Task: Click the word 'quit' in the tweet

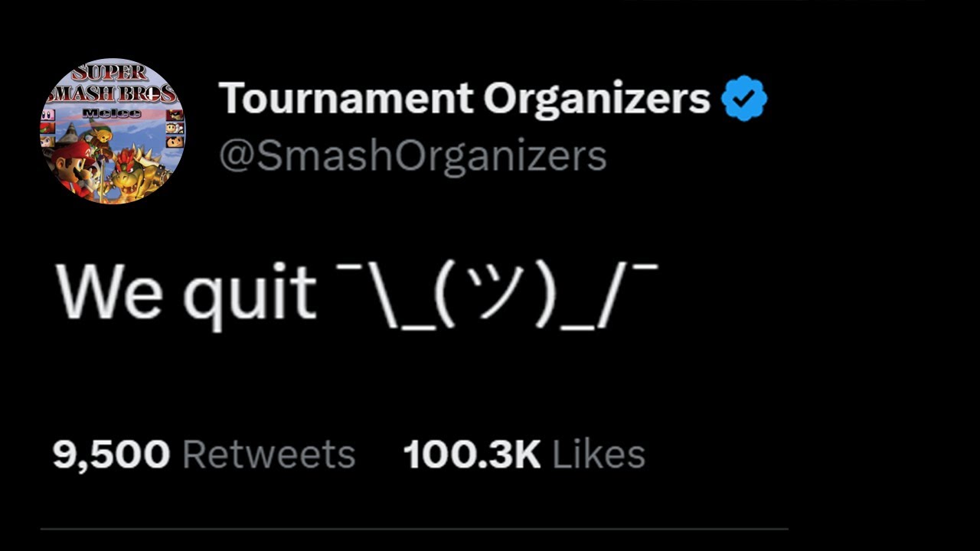Action: click(x=250, y=295)
